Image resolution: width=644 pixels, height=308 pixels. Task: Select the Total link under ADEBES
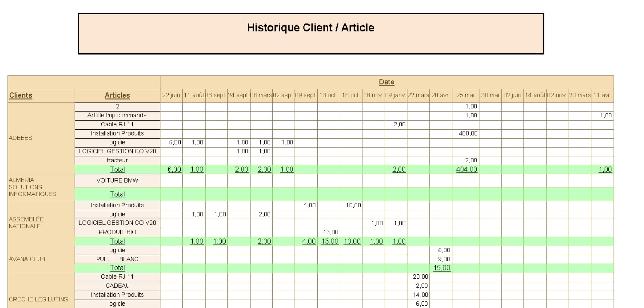pyautogui.click(x=118, y=169)
